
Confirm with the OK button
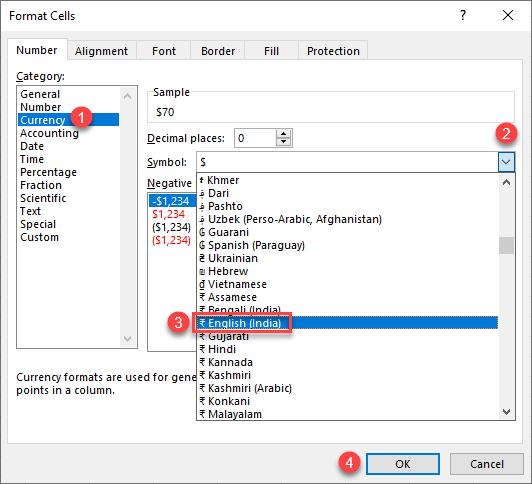403,464
